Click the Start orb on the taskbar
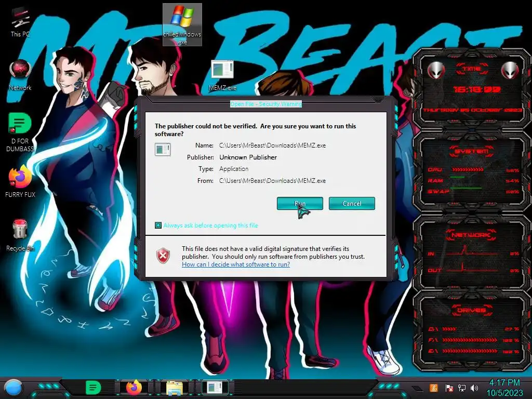 pos(13,388)
